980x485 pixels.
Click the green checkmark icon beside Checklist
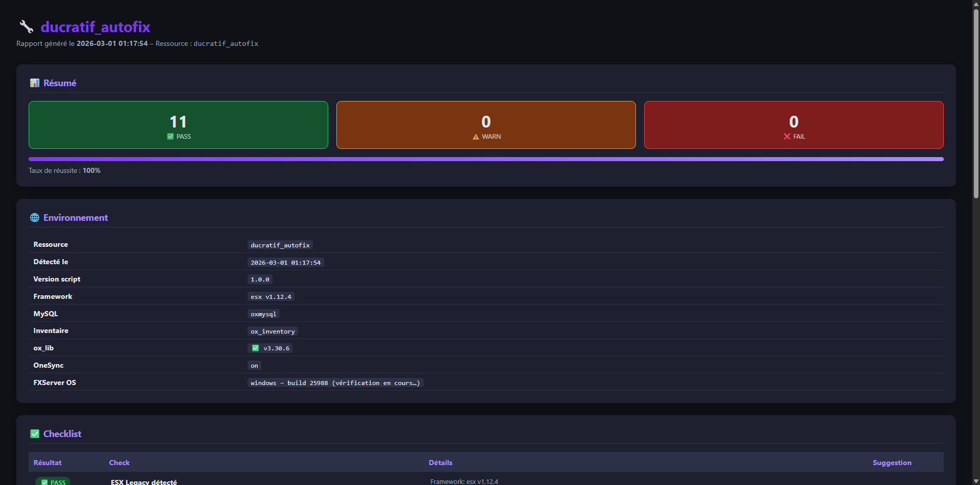(x=34, y=433)
